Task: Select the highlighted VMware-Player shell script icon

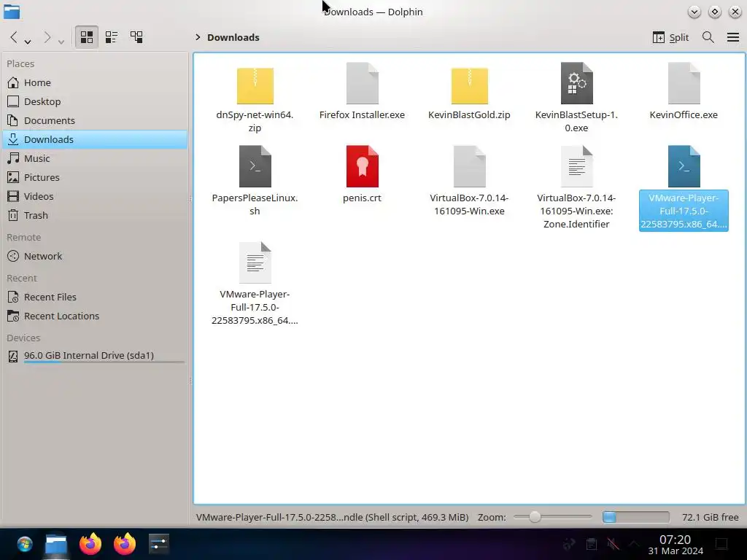Action: tap(684, 166)
